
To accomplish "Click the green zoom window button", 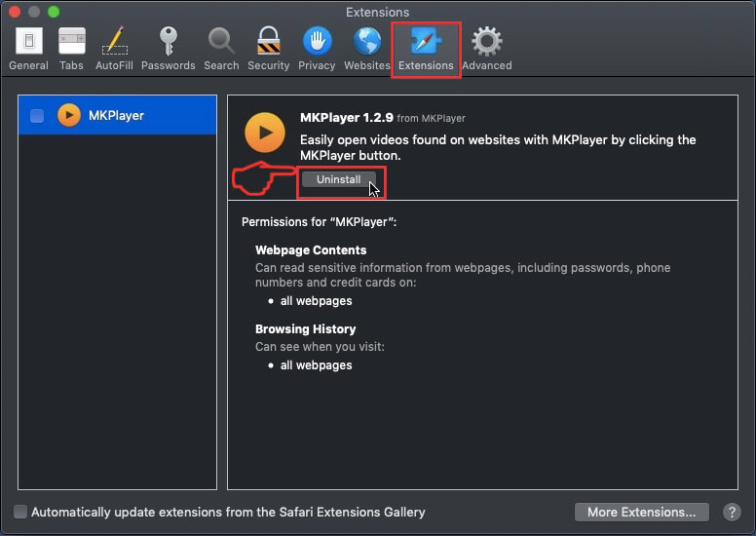I will [54, 12].
